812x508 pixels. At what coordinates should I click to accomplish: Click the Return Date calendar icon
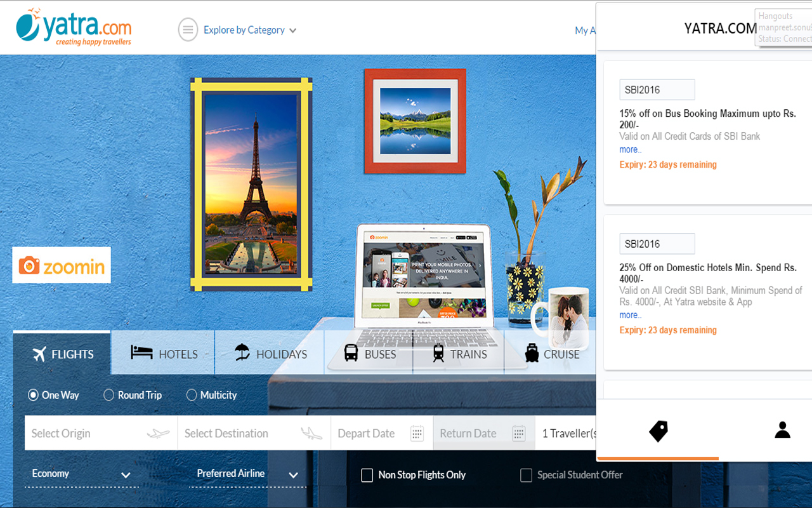click(519, 433)
